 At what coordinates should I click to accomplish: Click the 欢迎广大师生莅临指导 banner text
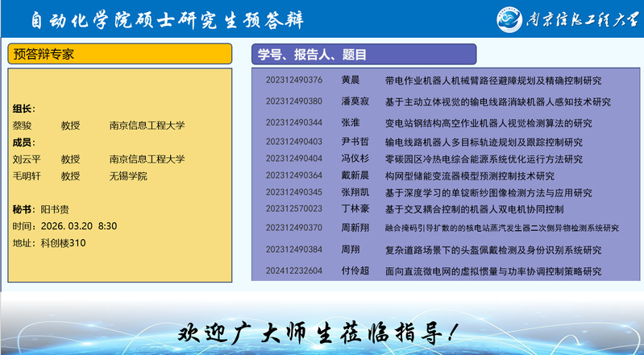(321, 332)
